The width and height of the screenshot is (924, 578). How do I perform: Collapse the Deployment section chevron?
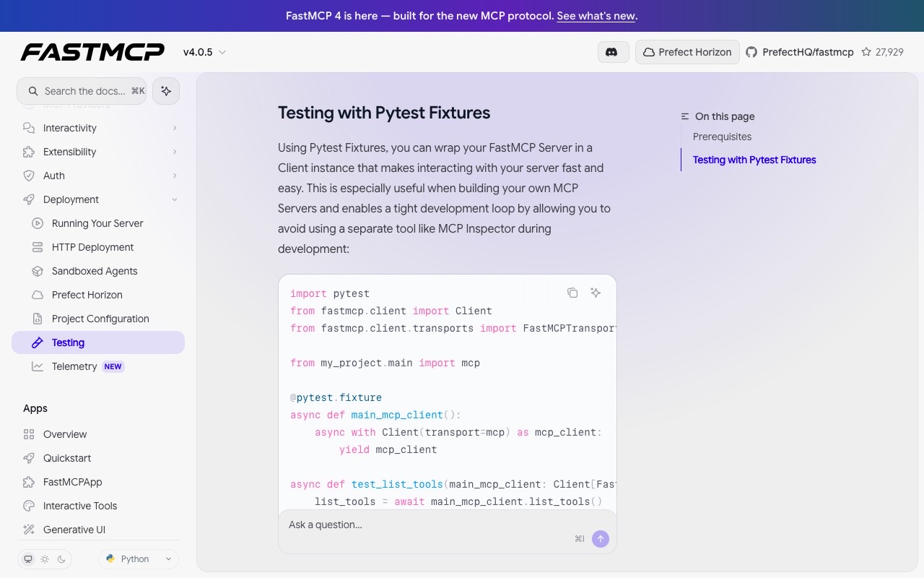click(x=175, y=199)
